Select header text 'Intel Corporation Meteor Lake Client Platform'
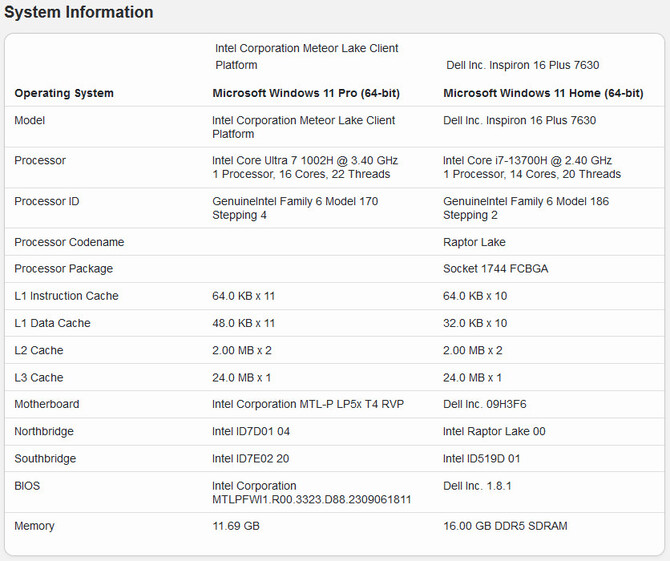Image resolution: width=670 pixels, height=561 pixels. coord(306,56)
